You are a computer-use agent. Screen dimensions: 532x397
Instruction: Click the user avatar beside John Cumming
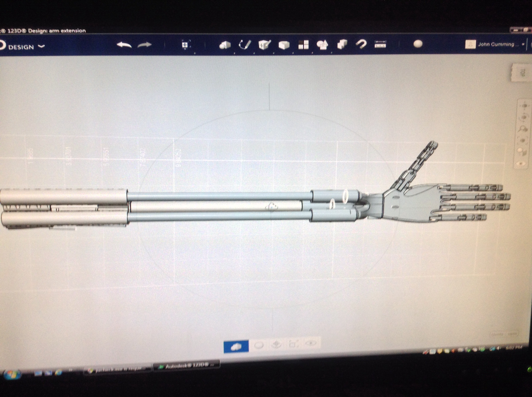470,44
